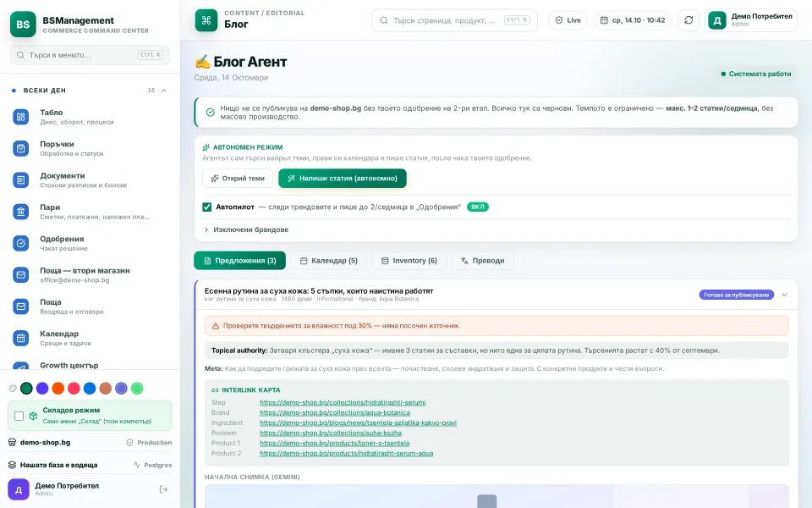This screenshot has width=812, height=508.
Task: Click the Production shield icon
Action: [x=130, y=443]
